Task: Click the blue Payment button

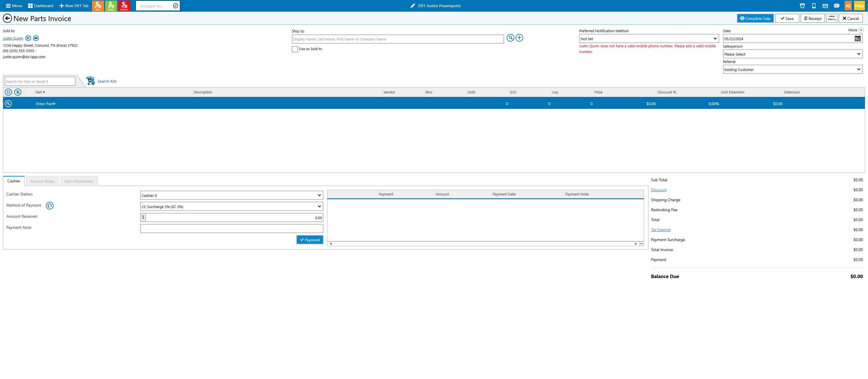Action: tap(310, 240)
